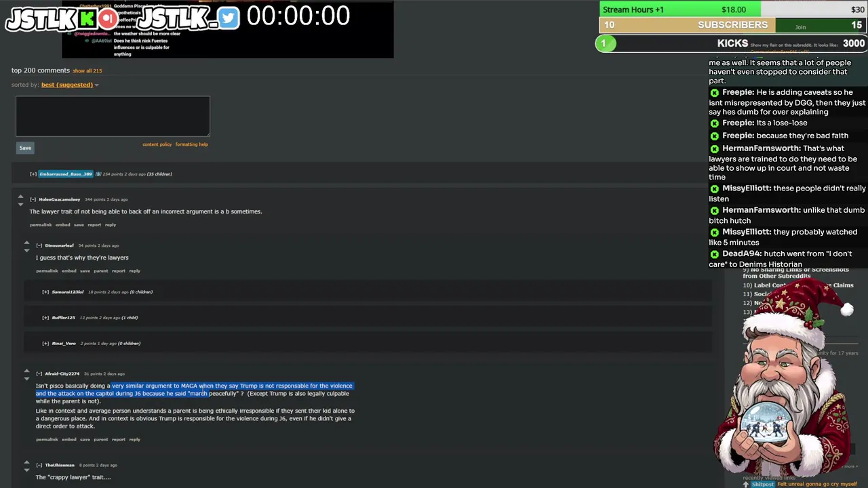This screenshot has height=488, width=868.
Task: Click Save under the comment box
Action: click(25, 148)
